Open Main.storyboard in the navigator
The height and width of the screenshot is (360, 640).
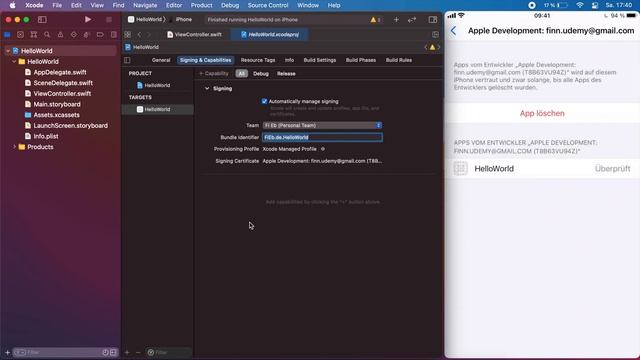(57, 104)
